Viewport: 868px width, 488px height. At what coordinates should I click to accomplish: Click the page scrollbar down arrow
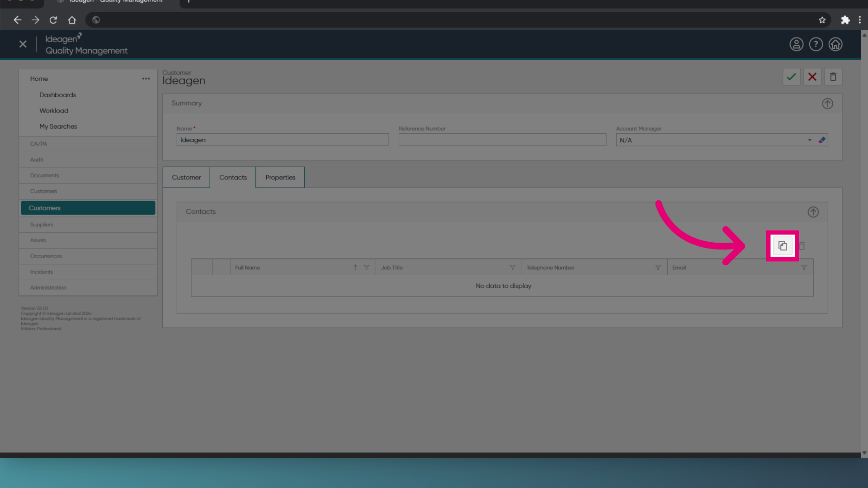point(864,453)
